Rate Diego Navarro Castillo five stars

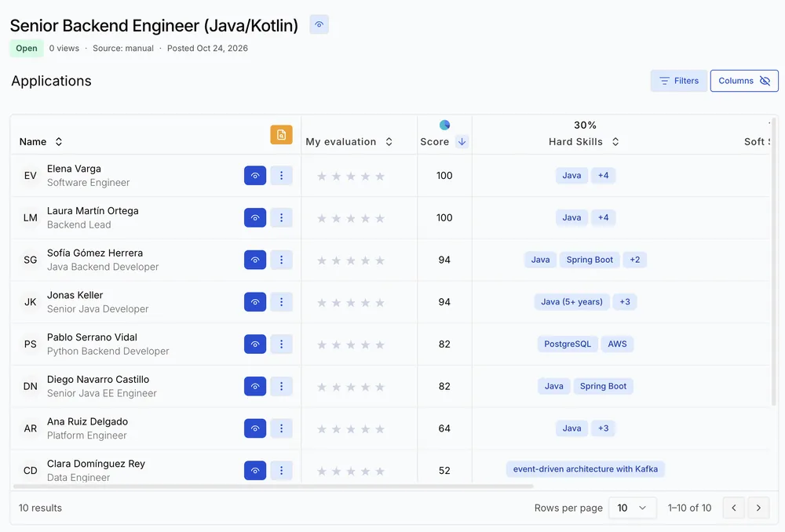(380, 387)
